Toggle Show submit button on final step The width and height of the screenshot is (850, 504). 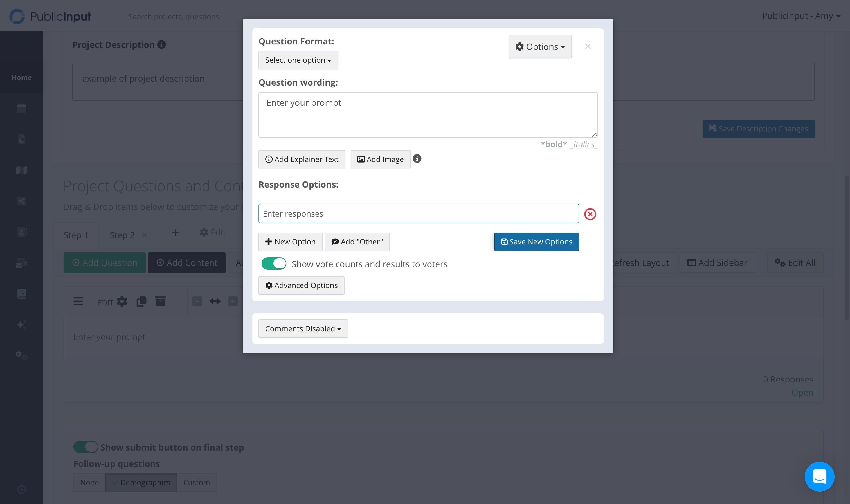coord(86,447)
